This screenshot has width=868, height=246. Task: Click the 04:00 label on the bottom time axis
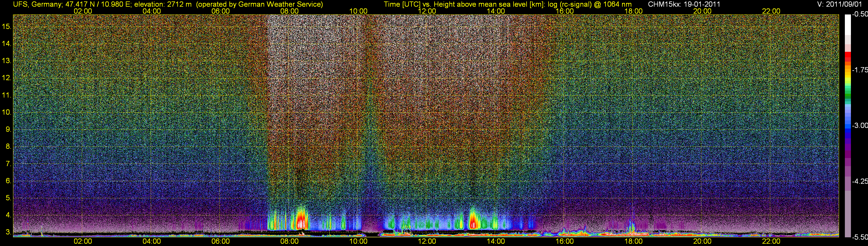152,241
